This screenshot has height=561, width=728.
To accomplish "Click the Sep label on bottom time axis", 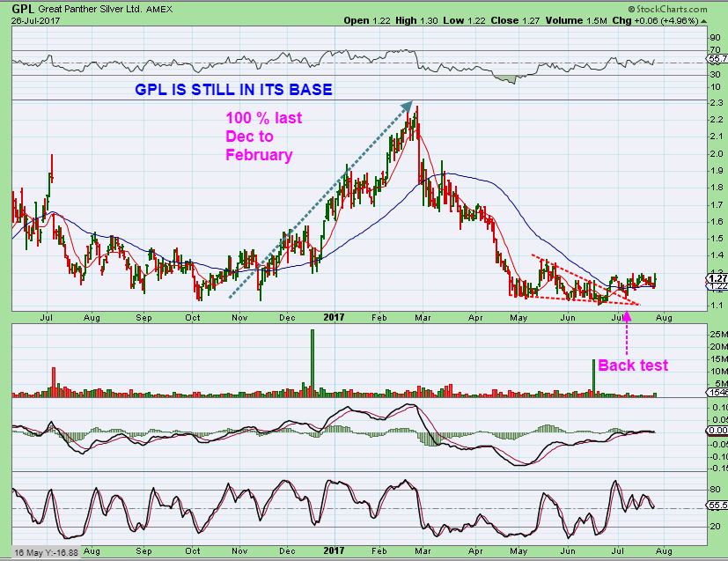I will coord(143,551).
